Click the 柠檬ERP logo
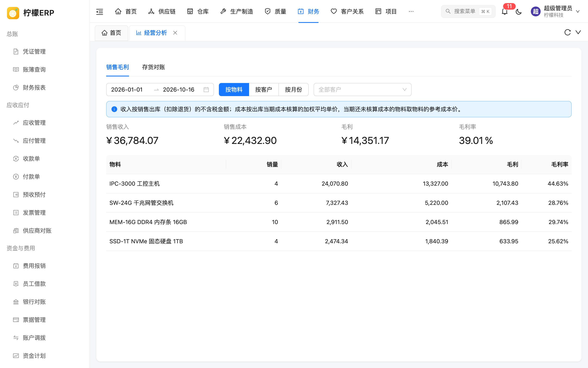588x368 pixels. (x=30, y=13)
